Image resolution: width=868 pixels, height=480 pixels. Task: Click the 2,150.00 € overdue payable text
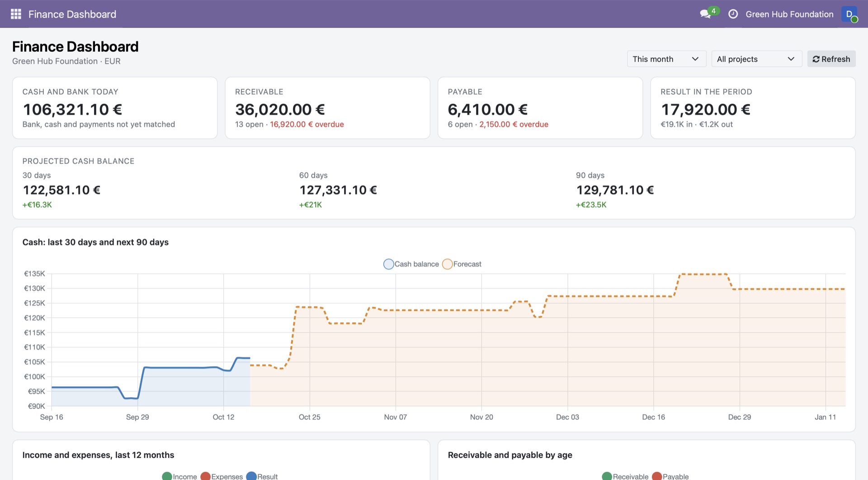(514, 124)
